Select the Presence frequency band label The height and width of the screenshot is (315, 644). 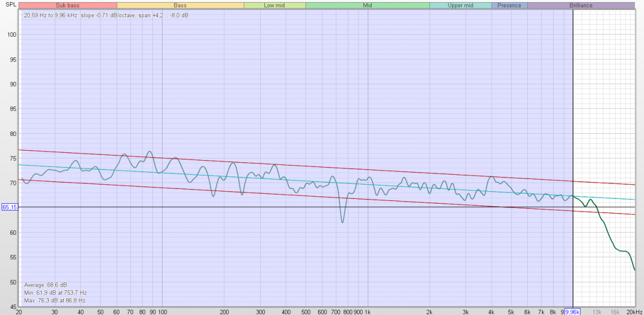(x=509, y=5)
